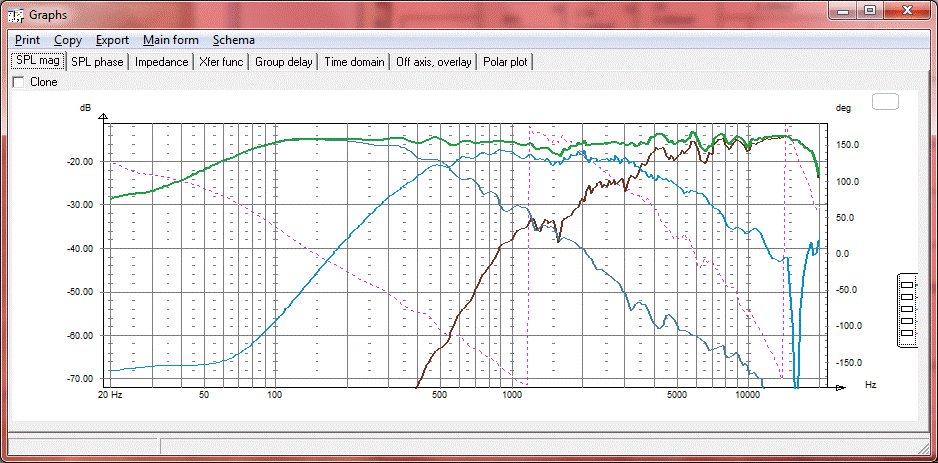Viewport: 938px width, 463px height.
Task: Click the deg unit label on the right axis
Action: click(843, 108)
